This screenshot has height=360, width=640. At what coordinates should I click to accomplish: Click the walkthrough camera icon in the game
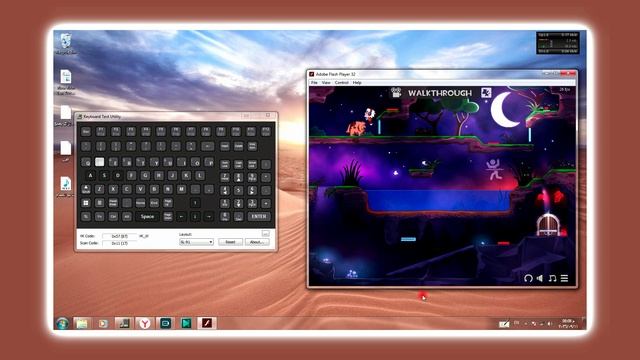tap(396, 93)
